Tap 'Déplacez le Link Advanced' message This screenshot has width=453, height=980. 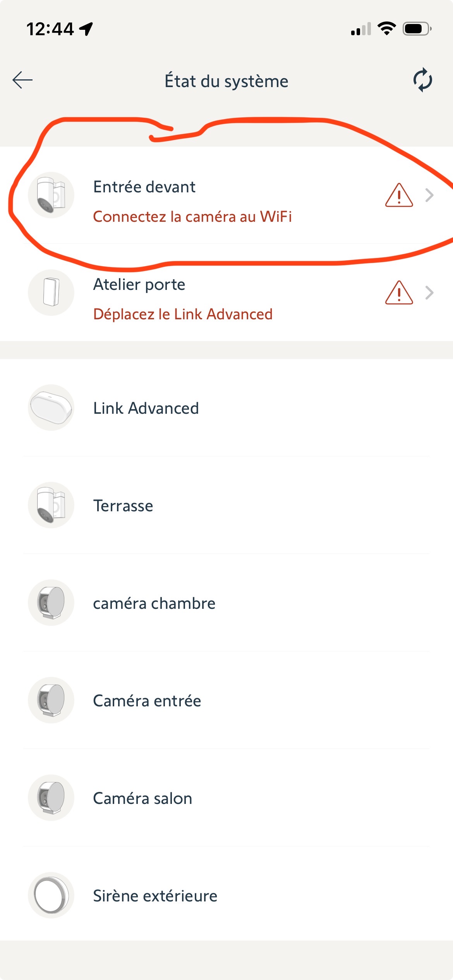tap(183, 314)
